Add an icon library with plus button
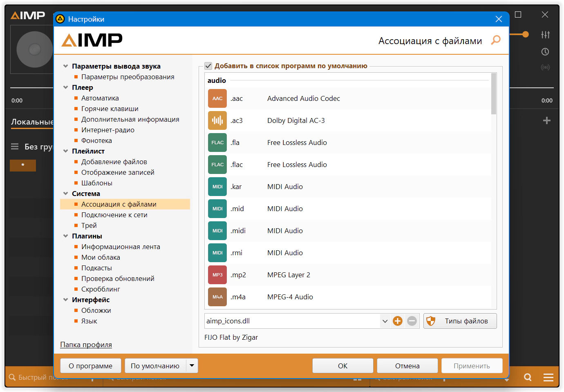 click(x=398, y=321)
